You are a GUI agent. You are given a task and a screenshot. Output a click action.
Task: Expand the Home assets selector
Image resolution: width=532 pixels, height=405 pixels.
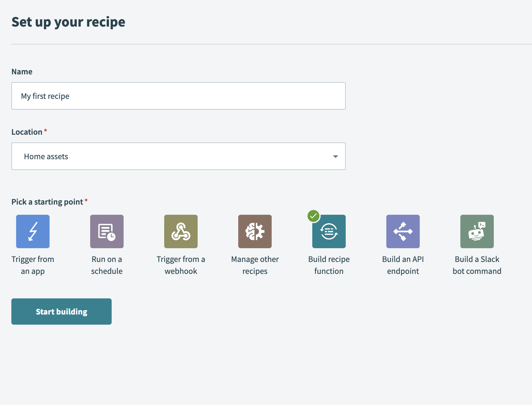(178, 156)
